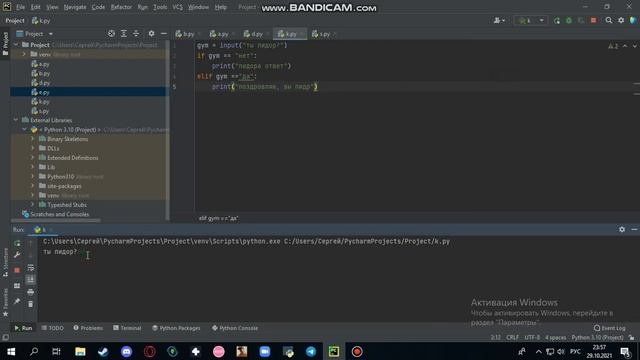Viewport: 640px width, 360px height.
Task: Click the Rerun icon in main toolbar
Action: pos(557,20)
